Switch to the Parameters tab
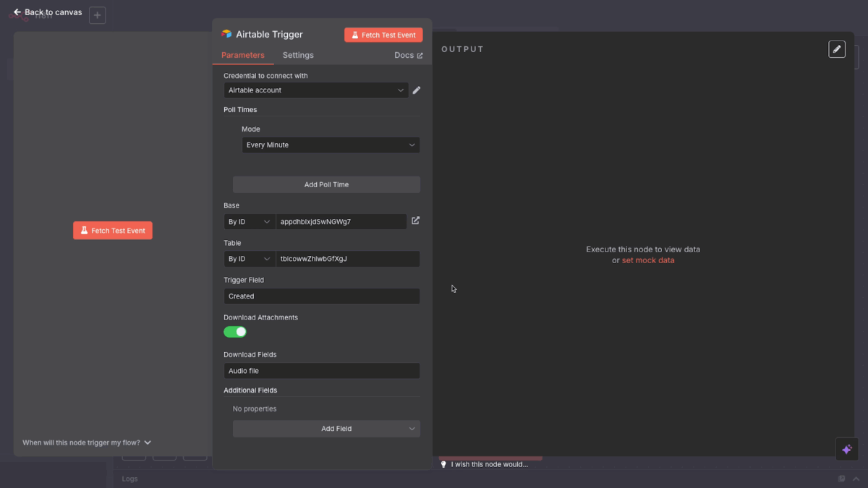Screen dimensions: 868x488 tap(243, 55)
